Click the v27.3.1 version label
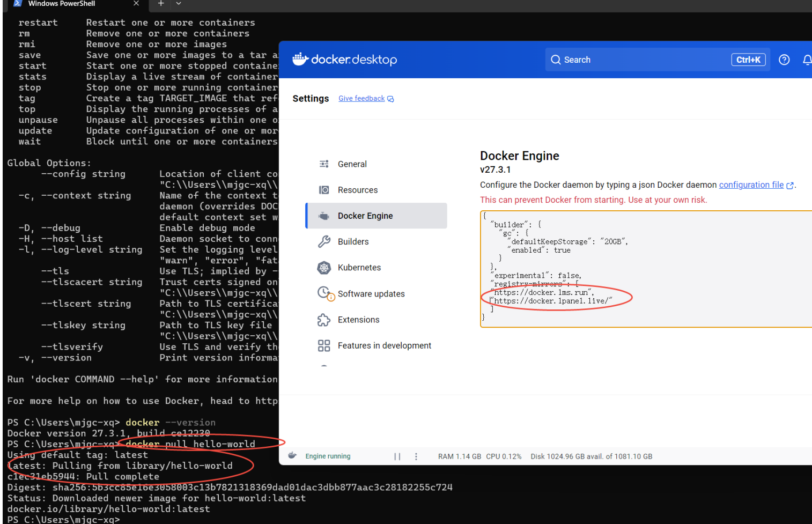 [495, 169]
